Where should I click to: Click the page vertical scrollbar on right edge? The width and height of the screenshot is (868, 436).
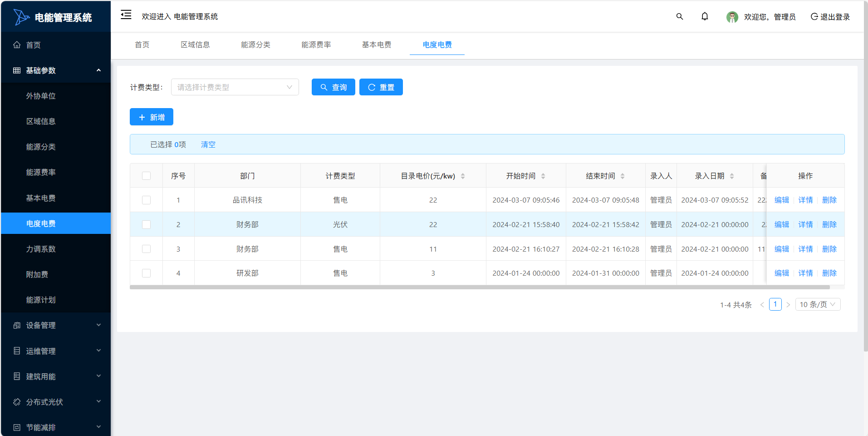pos(865,176)
